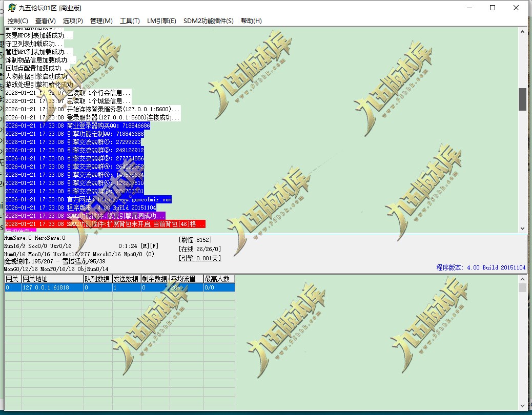532x415 pixels.
Task: Open the 帮助(H) menu
Action: [x=251, y=21]
